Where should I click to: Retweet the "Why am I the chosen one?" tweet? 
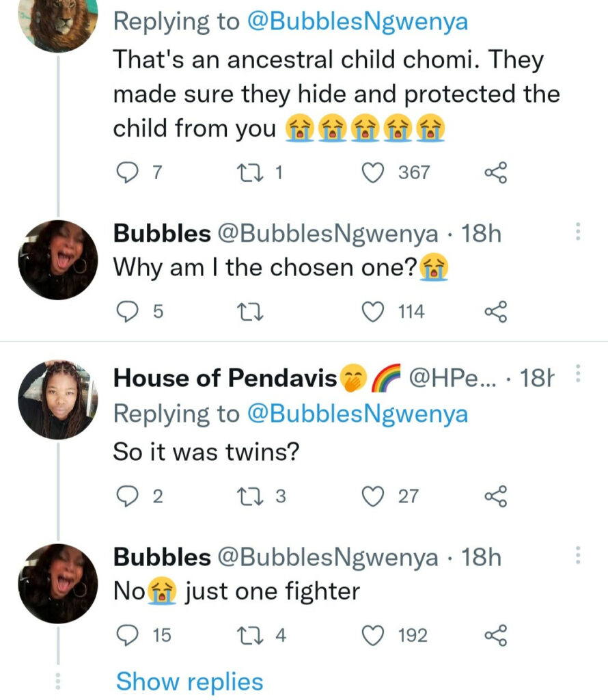tap(244, 312)
